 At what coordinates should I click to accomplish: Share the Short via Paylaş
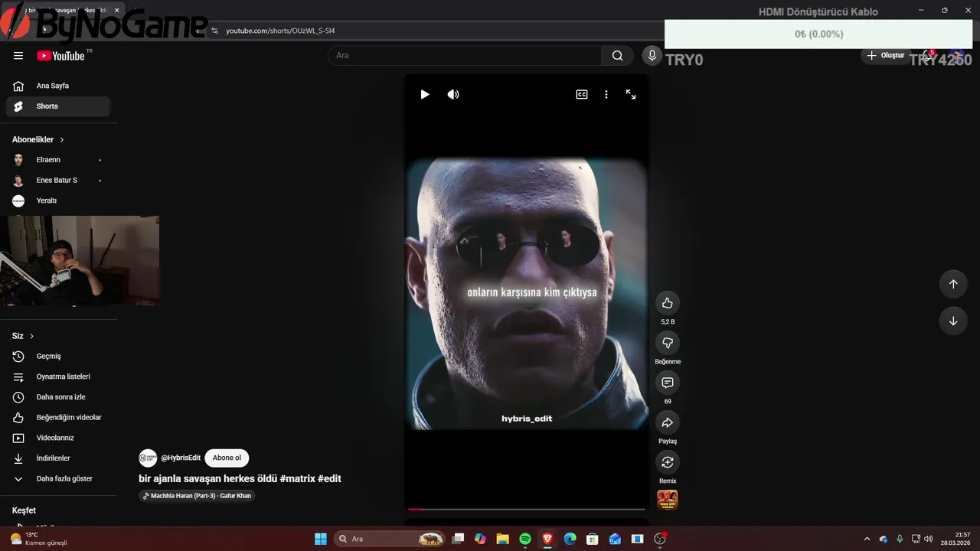pos(668,422)
